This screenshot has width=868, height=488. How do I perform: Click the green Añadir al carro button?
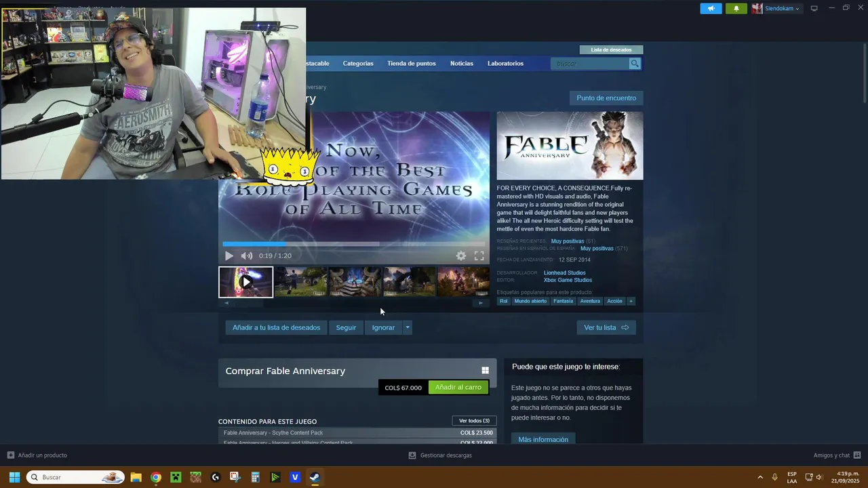coord(458,388)
